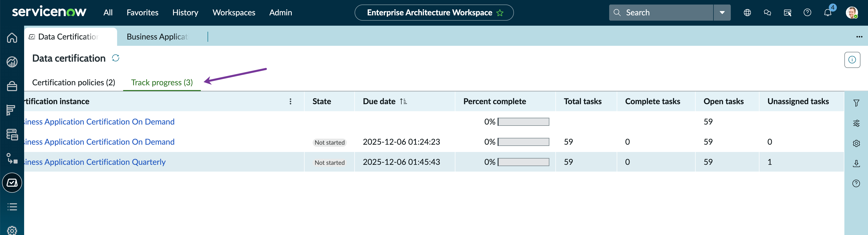This screenshot has height=235, width=868.
Task: Expand the search scope dropdown arrow
Action: (x=722, y=13)
